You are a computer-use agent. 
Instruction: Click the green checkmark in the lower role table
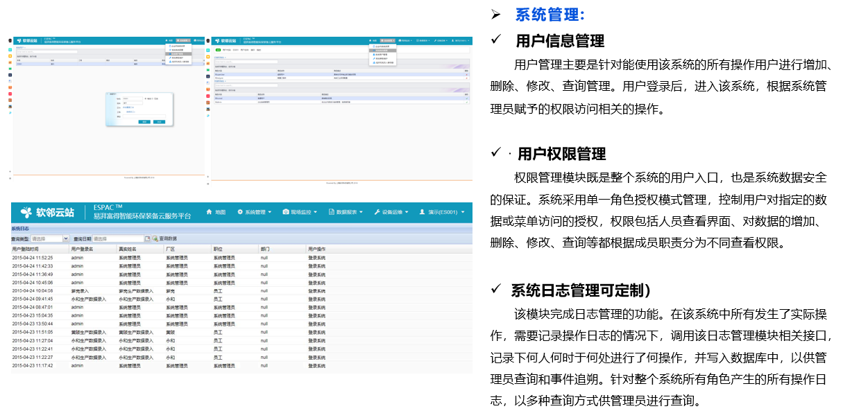click(x=467, y=98)
